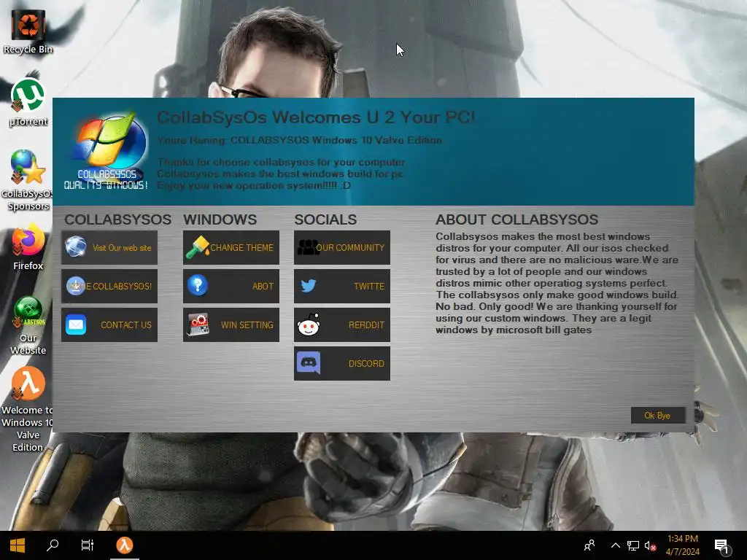
Task: Click the Visit Our web site button
Action: pos(109,248)
